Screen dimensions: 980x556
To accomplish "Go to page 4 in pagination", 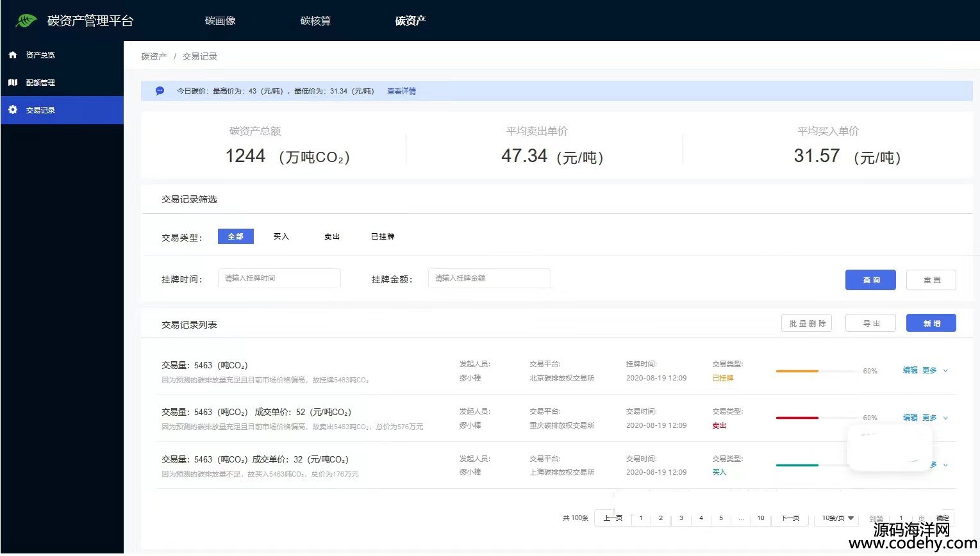I will click(701, 518).
